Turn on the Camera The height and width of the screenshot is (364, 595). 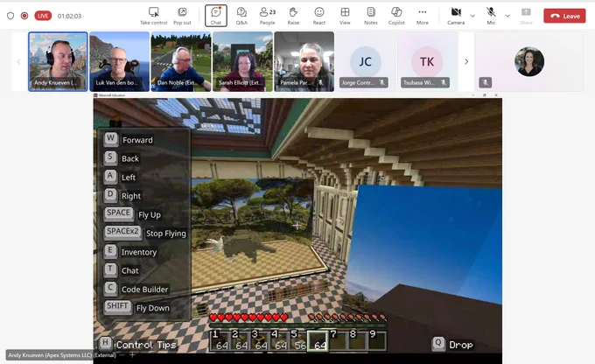(x=456, y=16)
